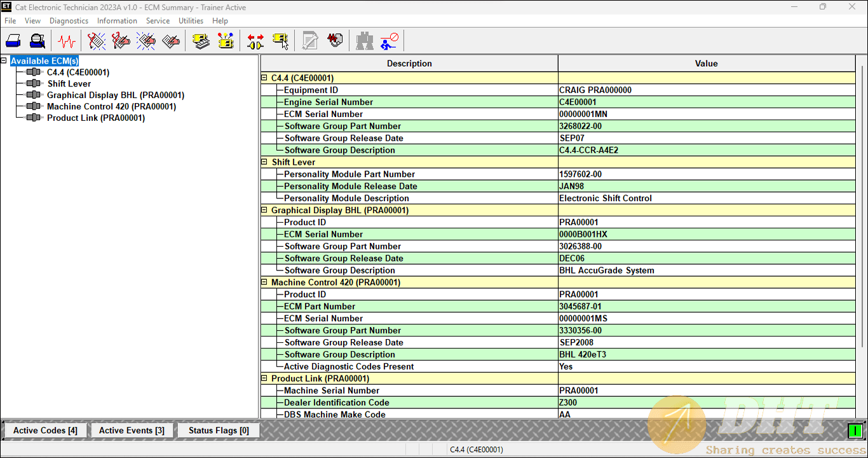The image size is (868, 458).
Task: Select Graphical Display BHL in the ECM tree
Action: pyautogui.click(x=114, y=95)
